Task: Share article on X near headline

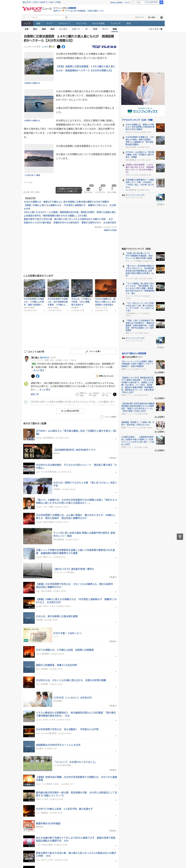Action: click(x=59, y=47)
